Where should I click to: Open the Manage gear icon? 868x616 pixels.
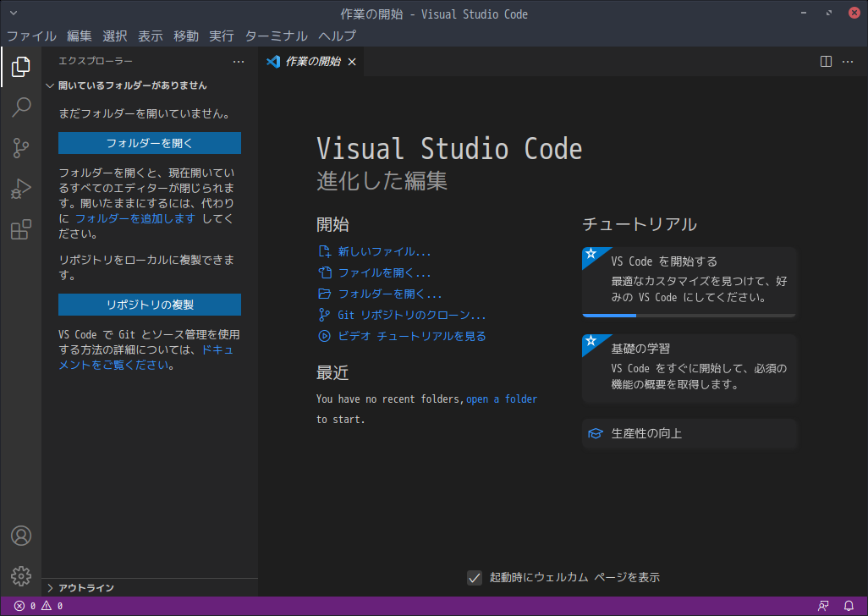[21, 576]
